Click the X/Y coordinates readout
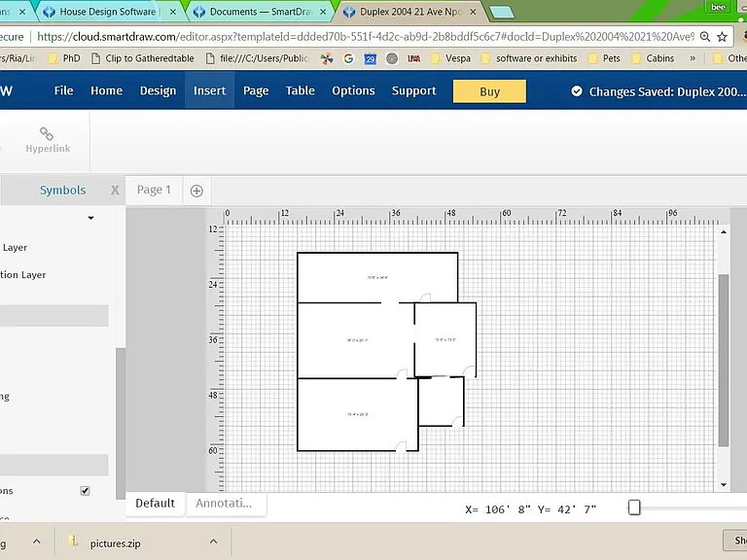747x560 pixels. 531,509
